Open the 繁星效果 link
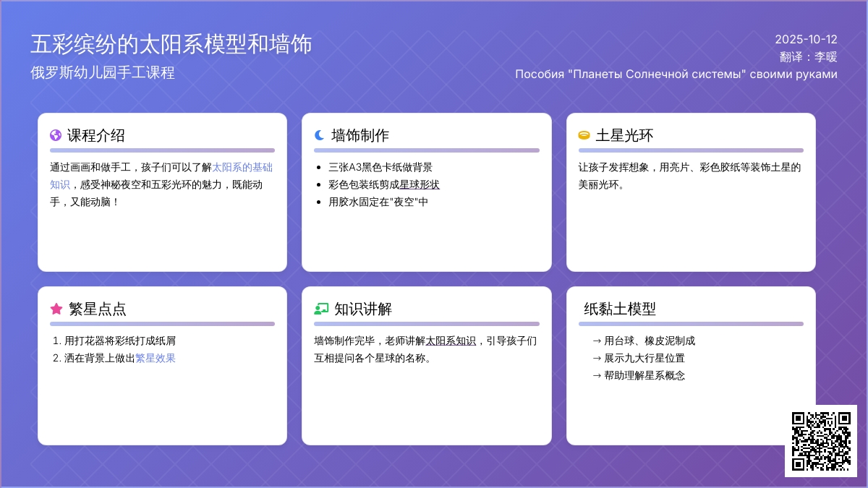The width and height of the screenshot is (868, 488). tap(156, 358)
